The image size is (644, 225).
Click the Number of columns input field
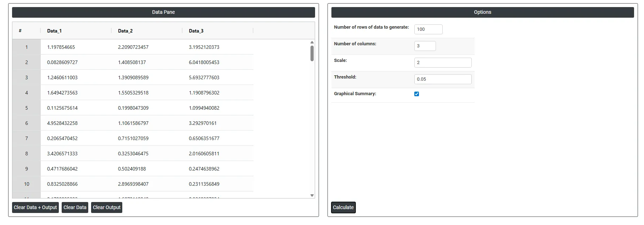(x=425, y=46)
